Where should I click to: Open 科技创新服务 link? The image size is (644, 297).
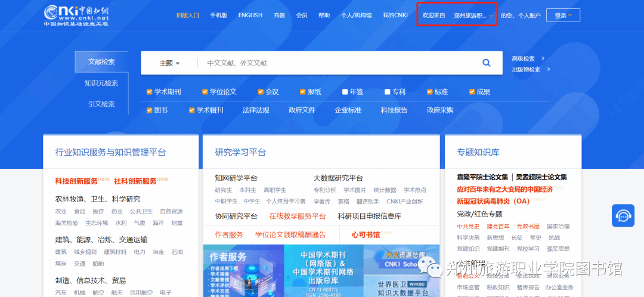[x=76, y=181]
